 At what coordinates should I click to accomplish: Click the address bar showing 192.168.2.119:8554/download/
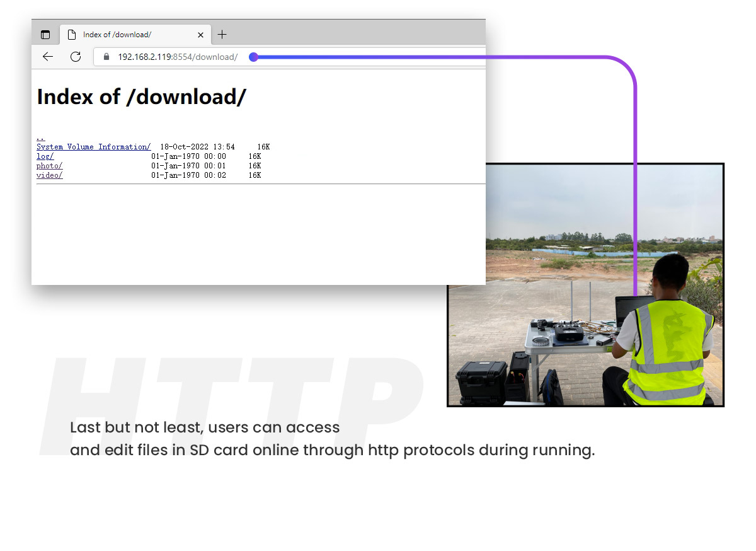tap(178, 57)
